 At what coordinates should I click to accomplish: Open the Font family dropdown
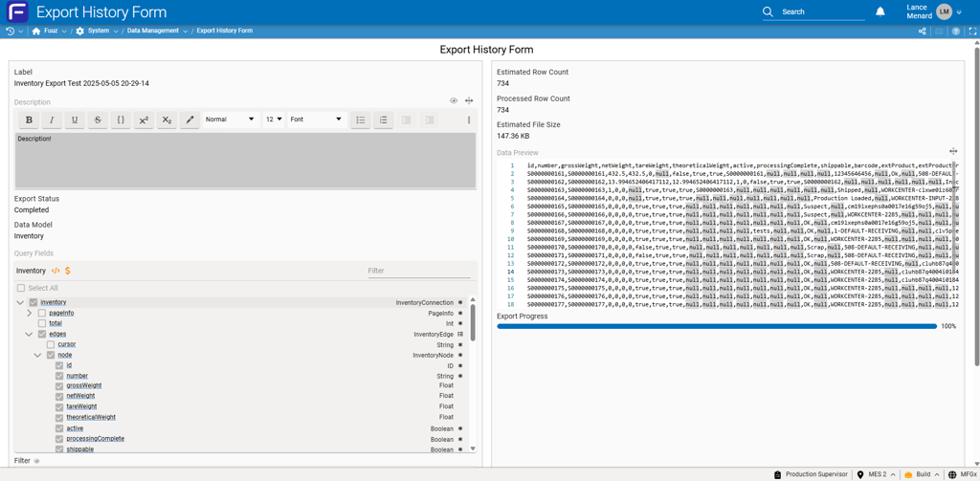tap(316, 120)
